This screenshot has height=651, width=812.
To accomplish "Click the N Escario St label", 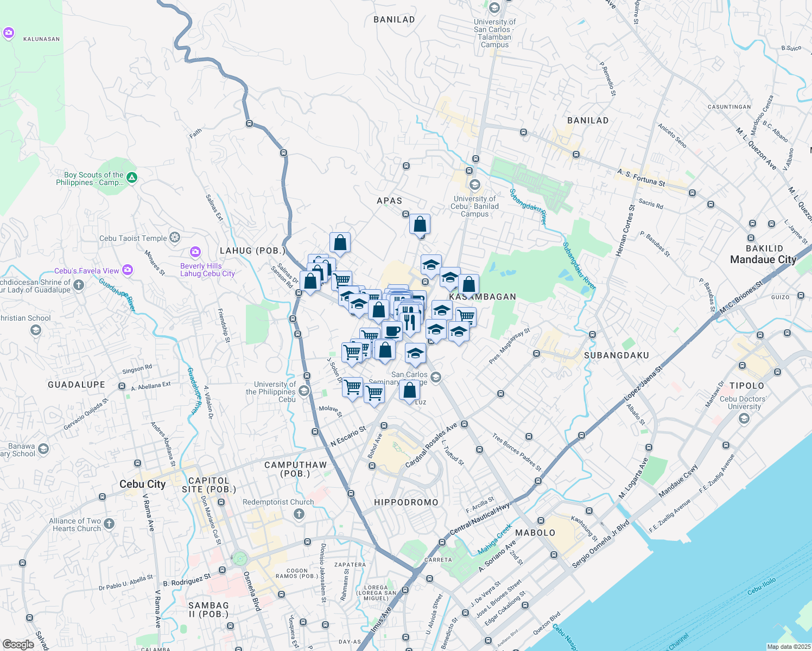I will (x=348, y=437).
